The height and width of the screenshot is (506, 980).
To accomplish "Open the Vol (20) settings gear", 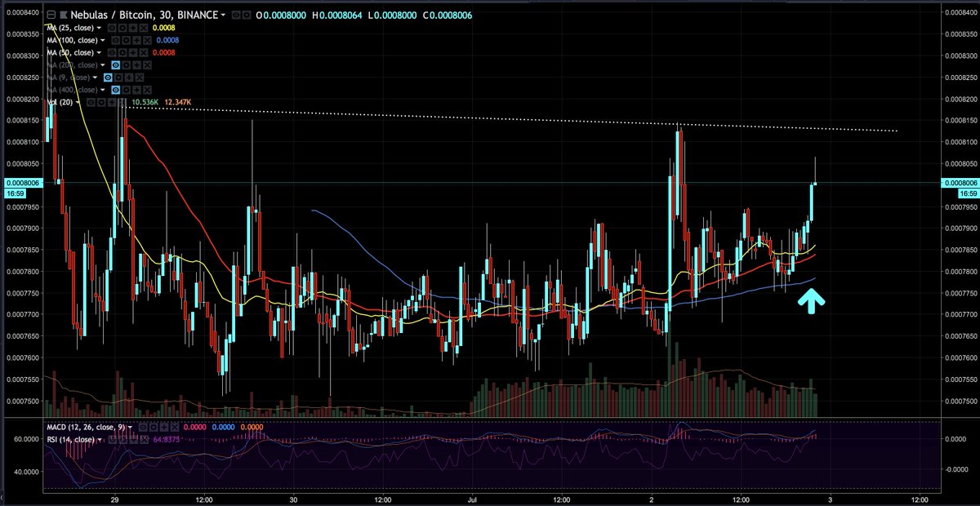I will [x=102, y=102].
